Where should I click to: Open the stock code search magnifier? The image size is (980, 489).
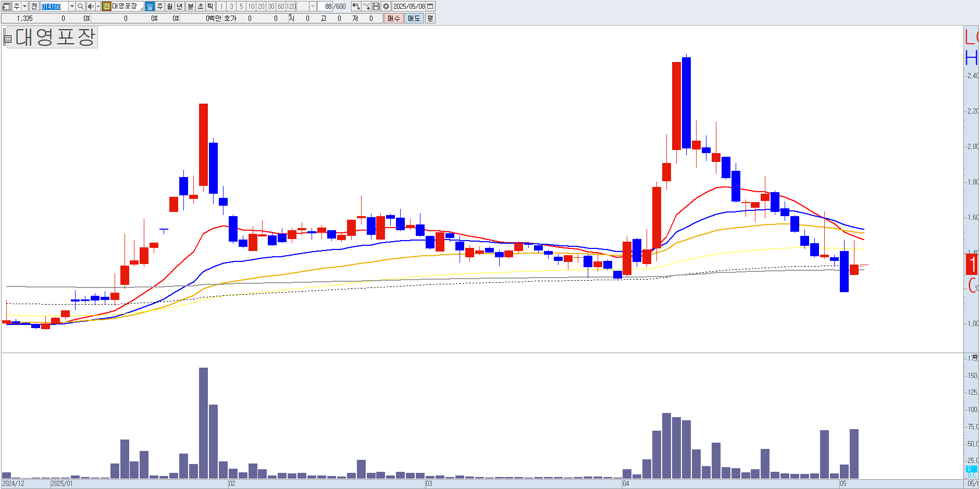(81, 6)
